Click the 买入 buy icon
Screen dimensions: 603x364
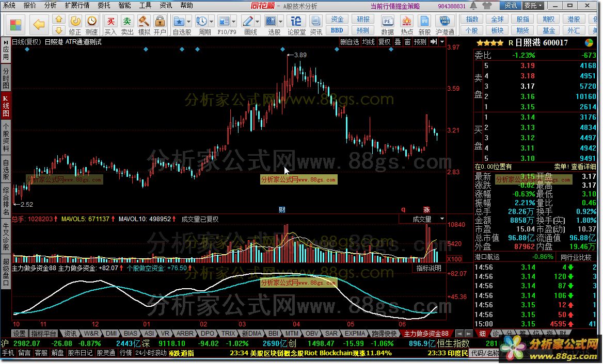coord(110,25)
